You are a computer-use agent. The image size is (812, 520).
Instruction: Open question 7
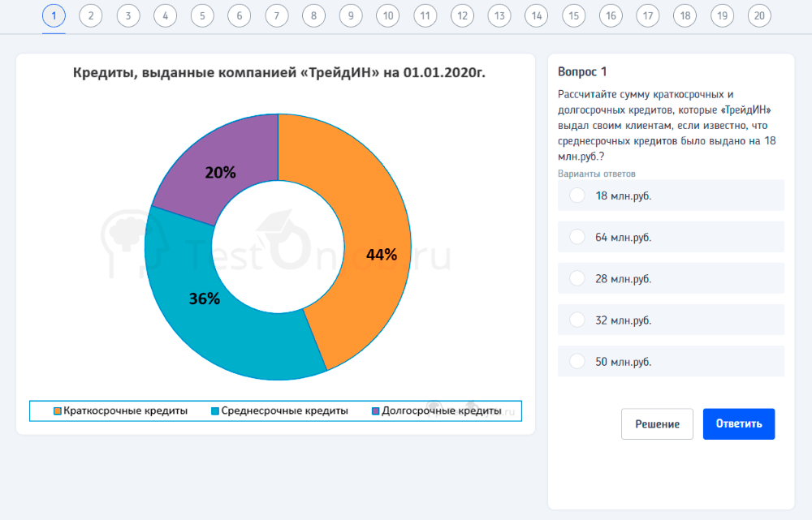(277, 15)
